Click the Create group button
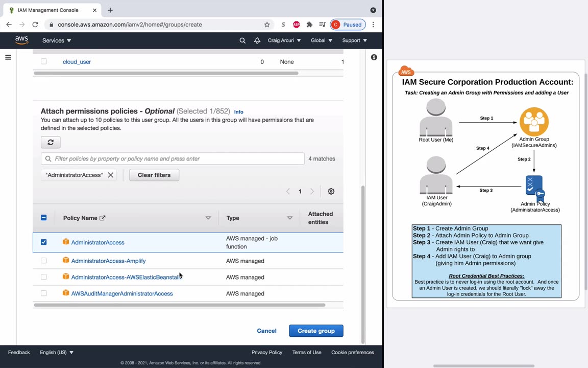588x368 pixels. tap(316, 331)
